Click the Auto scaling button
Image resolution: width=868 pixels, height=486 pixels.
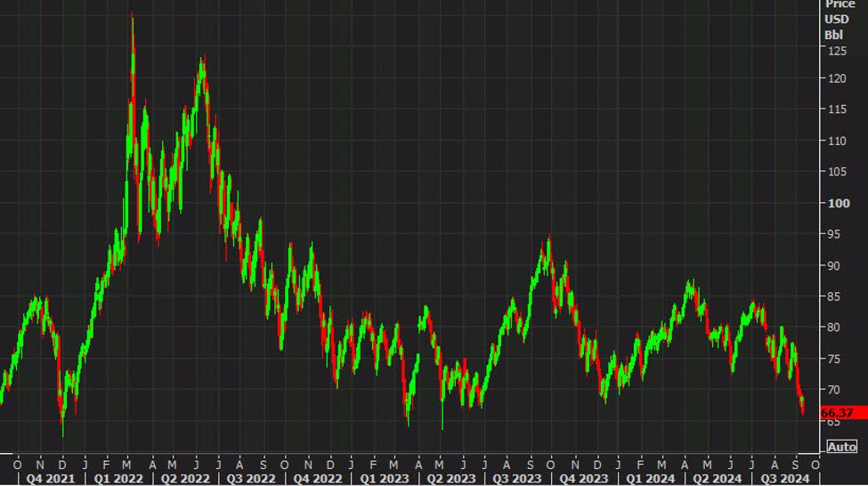click(841, 447)
